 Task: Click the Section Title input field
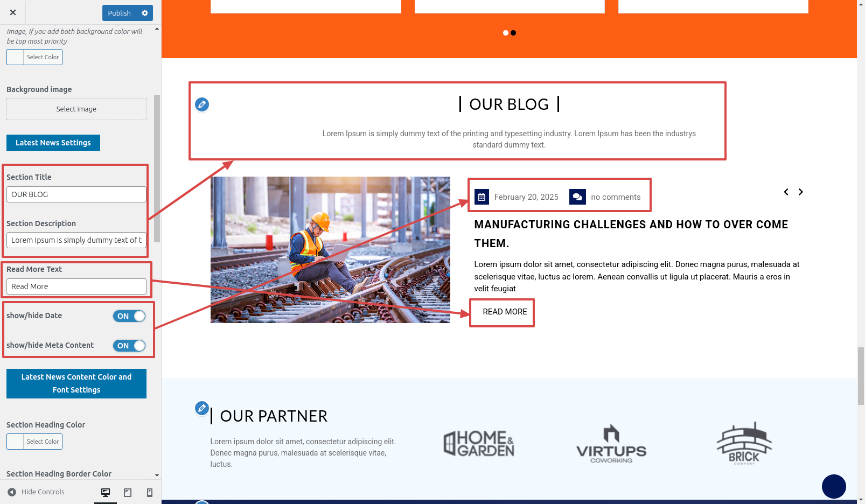[x=76, y=194]
